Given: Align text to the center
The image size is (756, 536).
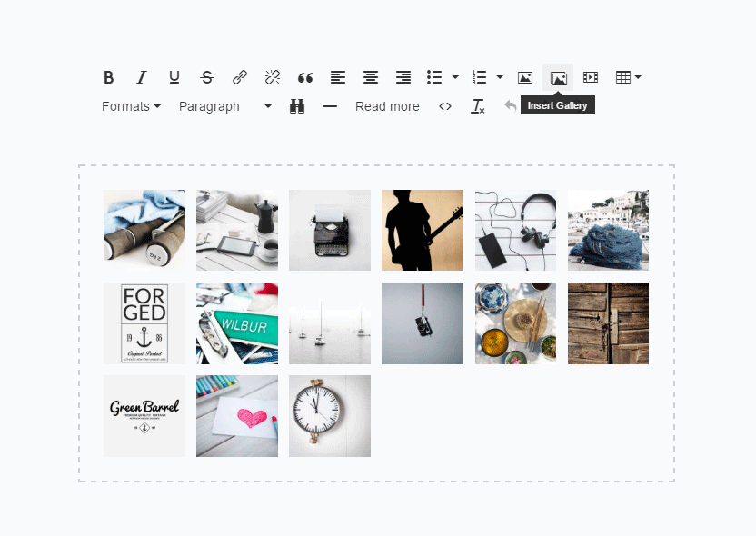Looking at the screenshot, I should coord(370,77).
